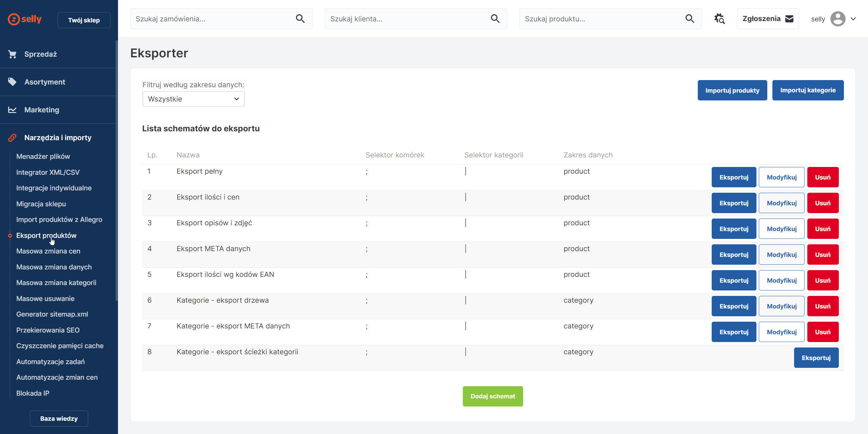Click the order search magnifier icon
This screenshot has width=868, height=434.
pos(300,19)
